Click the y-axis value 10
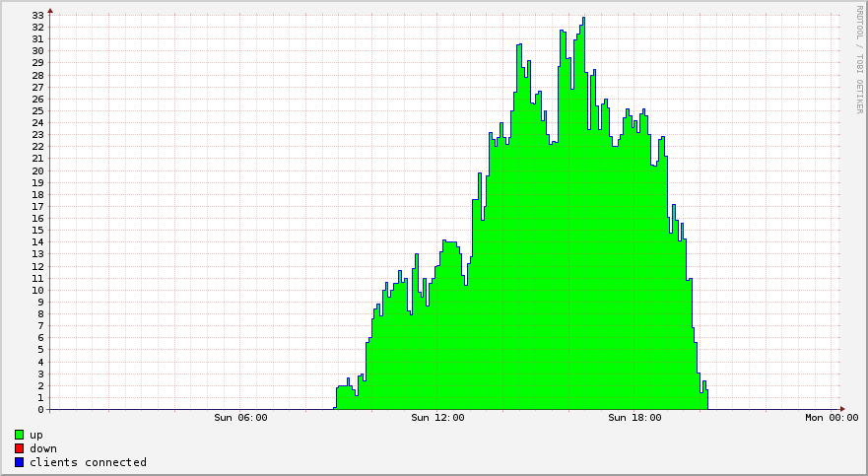 tap(37, 291)
